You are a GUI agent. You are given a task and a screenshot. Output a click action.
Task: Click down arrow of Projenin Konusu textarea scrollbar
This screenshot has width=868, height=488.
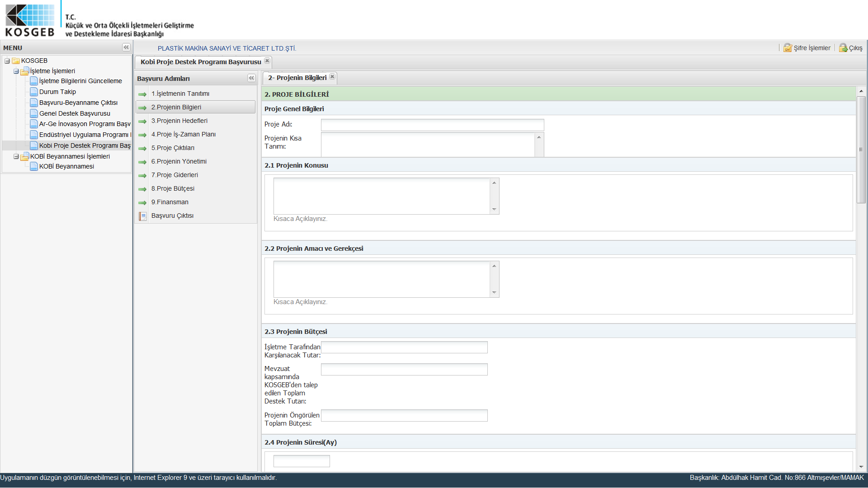494,209
